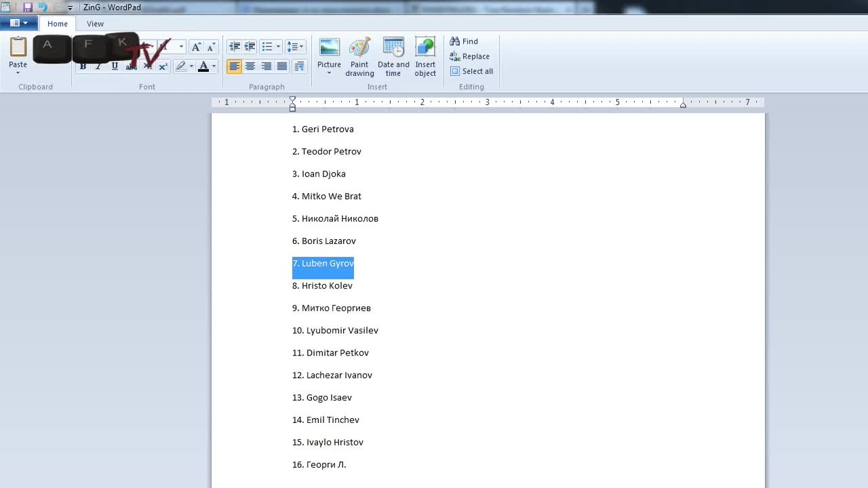868x488 pixels.
Task: Save the document from quick access toolbar
Action: pos(28,7)
